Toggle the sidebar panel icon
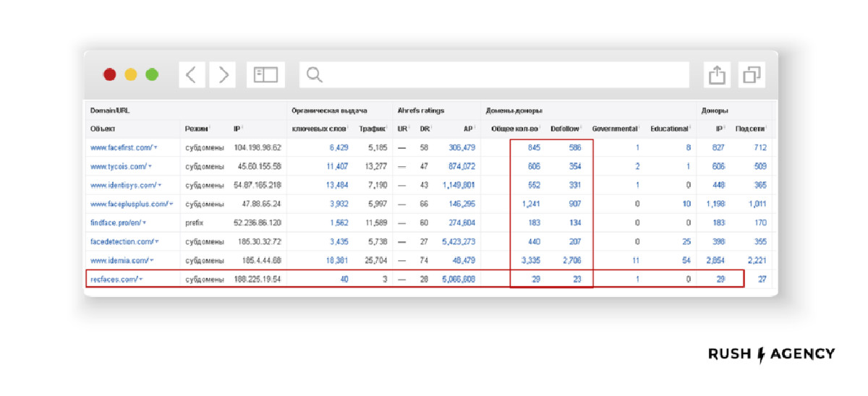 pyautogui.click(x=265, y=74)
